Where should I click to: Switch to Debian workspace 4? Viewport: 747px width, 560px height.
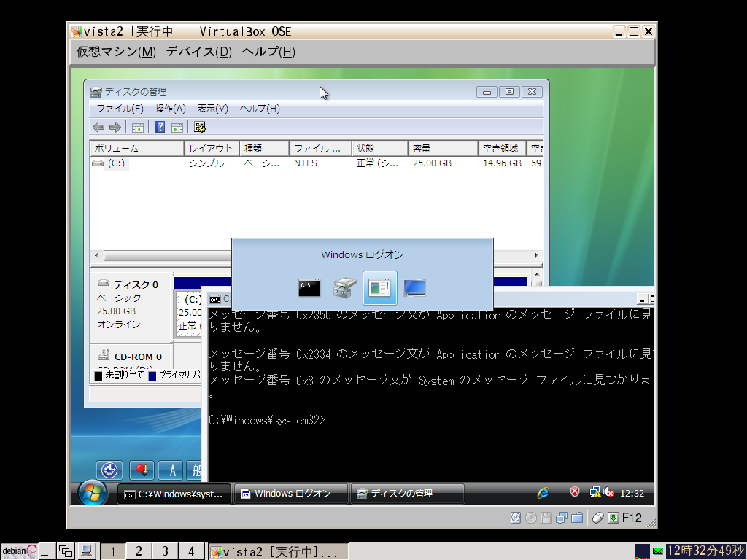click(x=191, y=551)
